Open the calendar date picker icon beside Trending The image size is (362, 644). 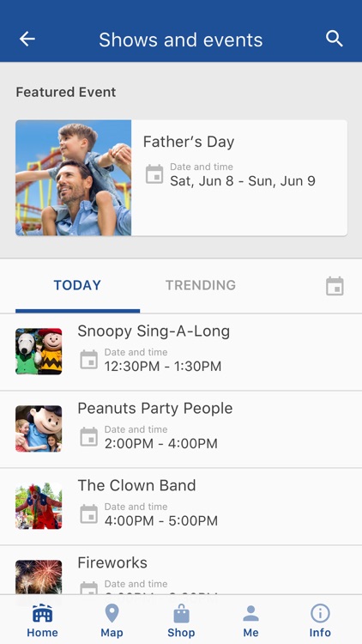click(335, 286)
